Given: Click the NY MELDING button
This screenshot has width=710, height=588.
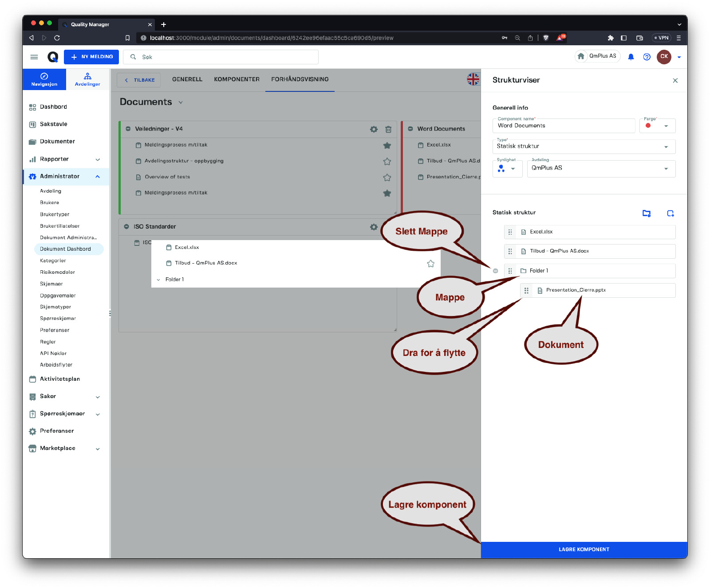Looking at the screenshot, I should (x=91, y=57).
